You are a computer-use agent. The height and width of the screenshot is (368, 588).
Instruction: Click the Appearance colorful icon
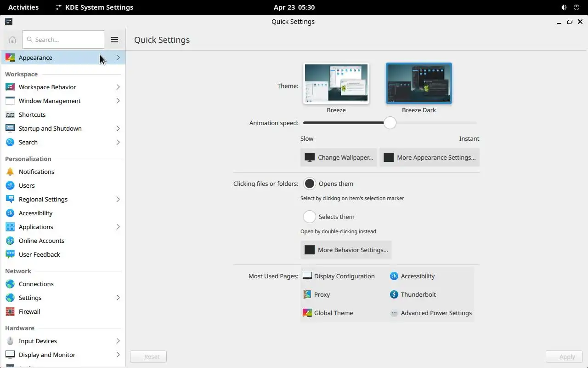point(10,57)
